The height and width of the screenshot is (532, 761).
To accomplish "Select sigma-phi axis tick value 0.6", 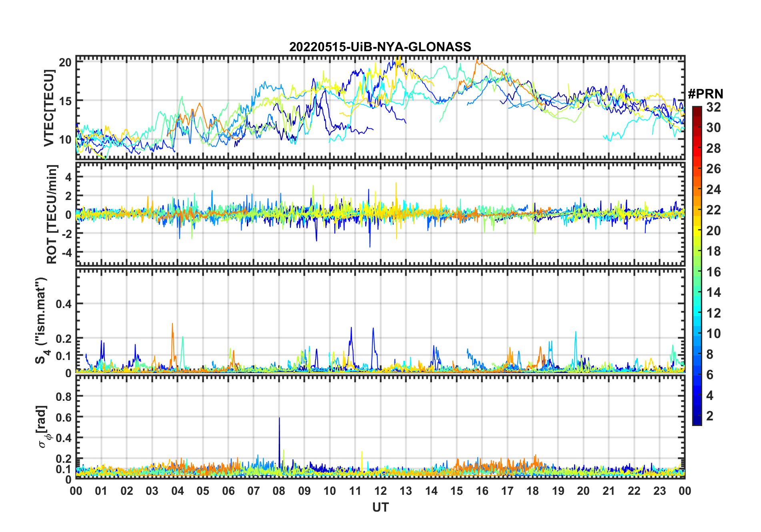I will tap(64, 417).
